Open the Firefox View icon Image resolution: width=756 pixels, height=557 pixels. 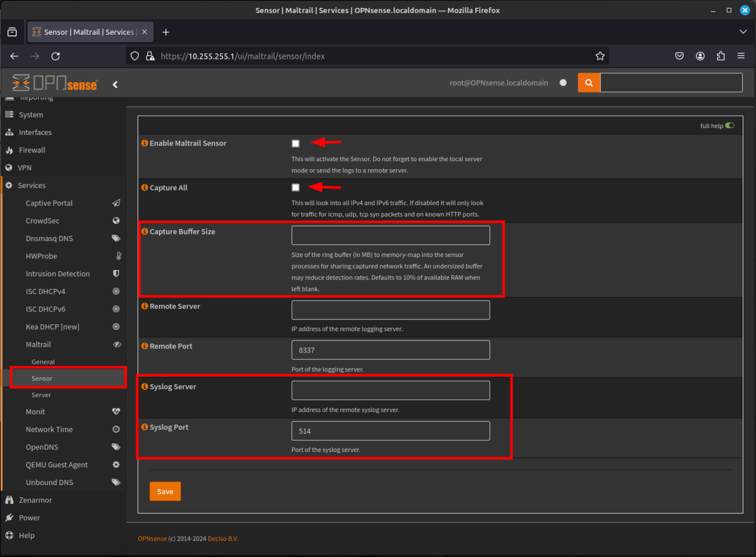pyautogui.click(x=12, y=32)
